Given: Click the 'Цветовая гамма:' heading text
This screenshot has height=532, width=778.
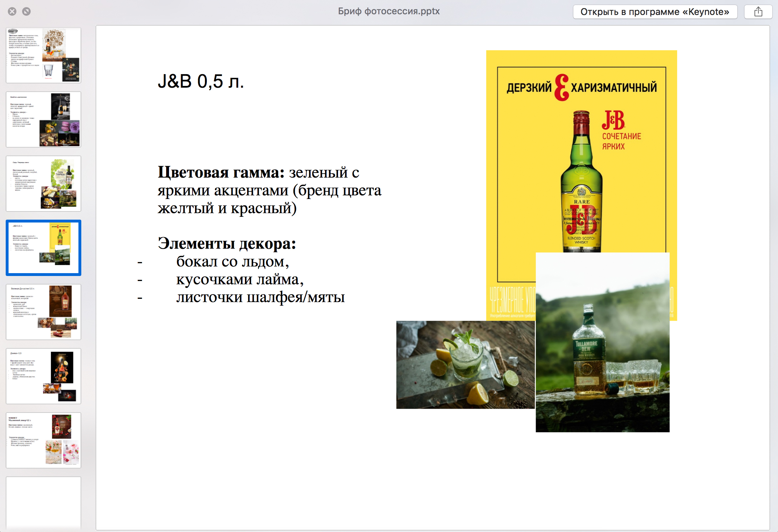Looking at the screenshot, I should click(221, 172).
